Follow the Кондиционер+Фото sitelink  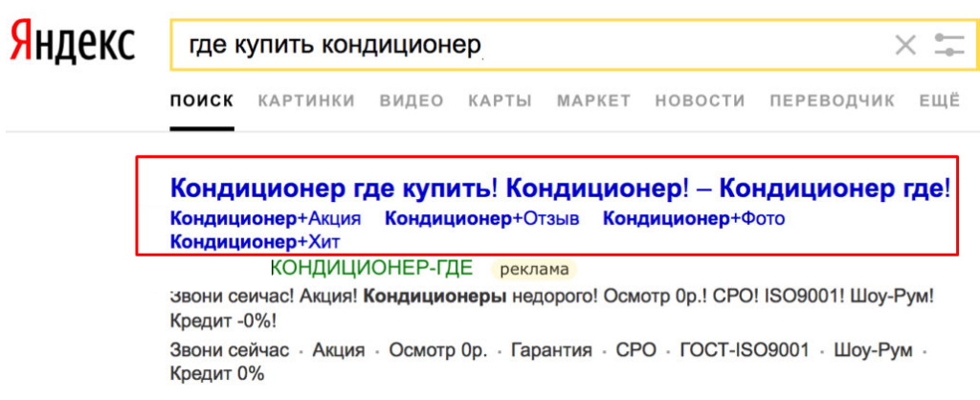coord(694,219)
